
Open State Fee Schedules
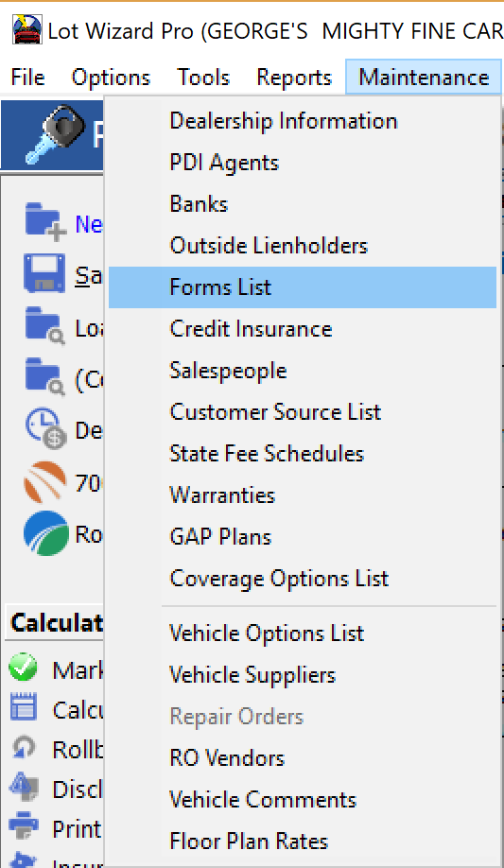coord(303,453)
